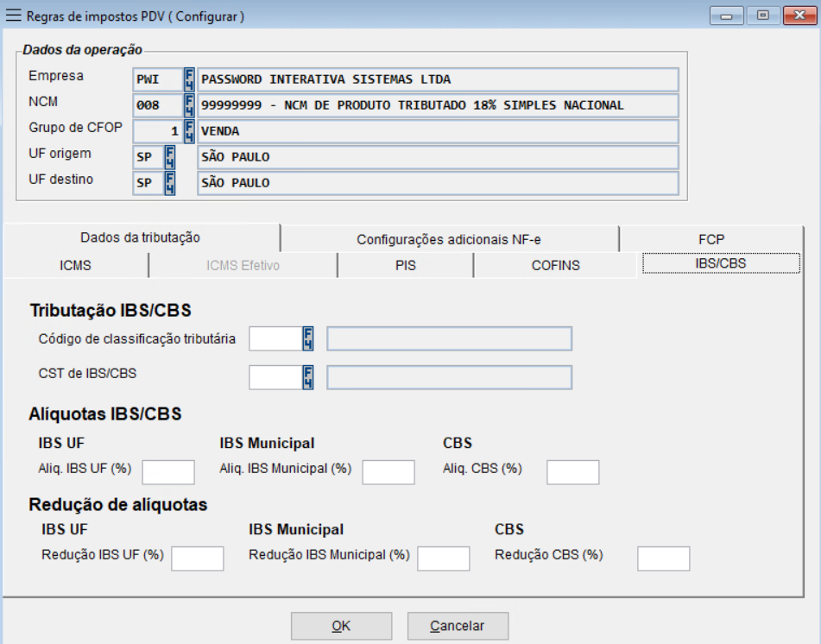Open the Configurações adicionais NF-e tab
The width and height of the screenshot is (821, 644).
tap(449, 239)
